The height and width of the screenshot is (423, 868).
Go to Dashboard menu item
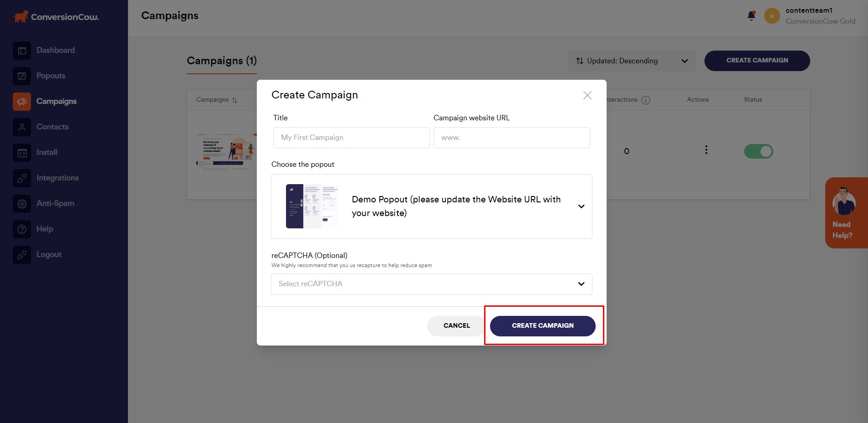coord(56,50)
